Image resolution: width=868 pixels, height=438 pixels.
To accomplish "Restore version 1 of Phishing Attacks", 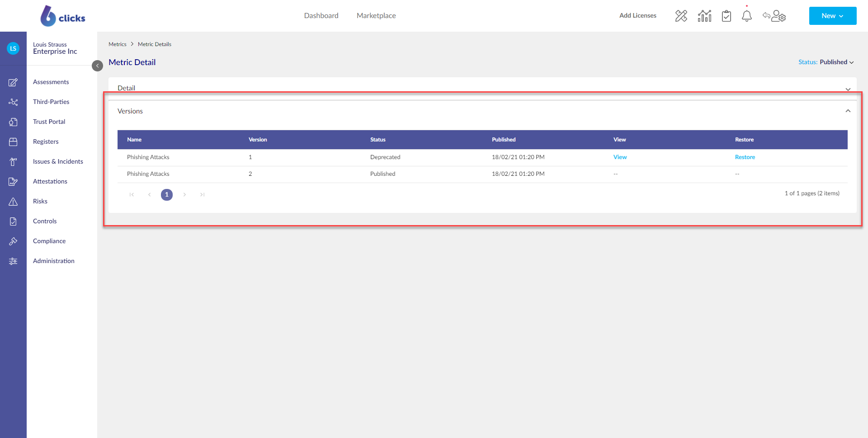I will pos(745,157).
